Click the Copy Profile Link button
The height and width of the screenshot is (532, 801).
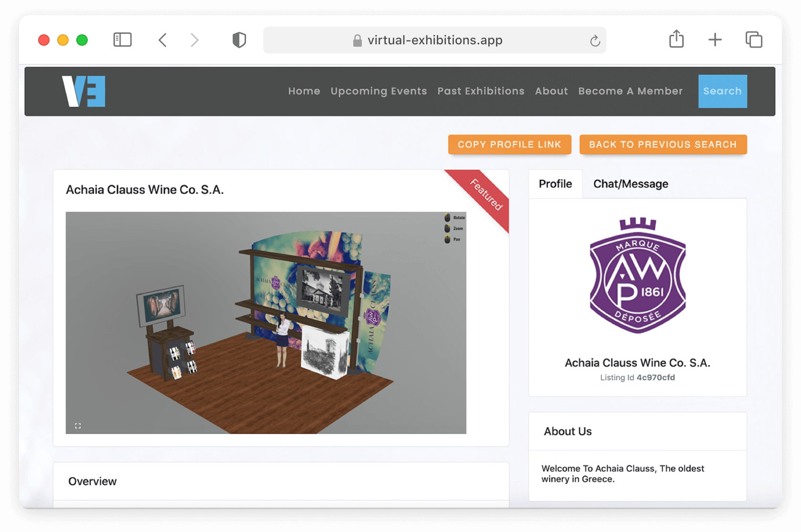[x=509, y=144]
